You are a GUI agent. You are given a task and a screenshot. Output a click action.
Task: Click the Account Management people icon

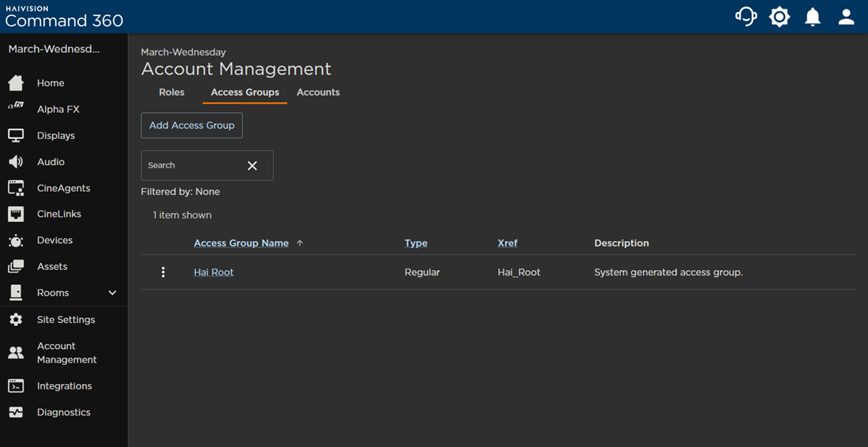(x=16, y=353)
